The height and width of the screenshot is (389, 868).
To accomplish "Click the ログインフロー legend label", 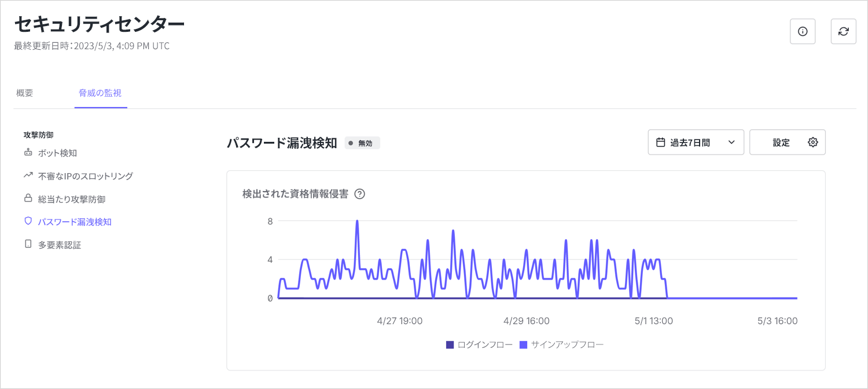I will pos(485,344).
